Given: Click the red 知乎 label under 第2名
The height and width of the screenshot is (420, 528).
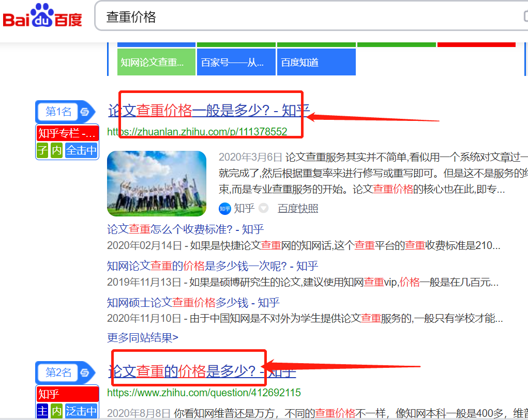Looking at the screenshot, I should point(67,394).
